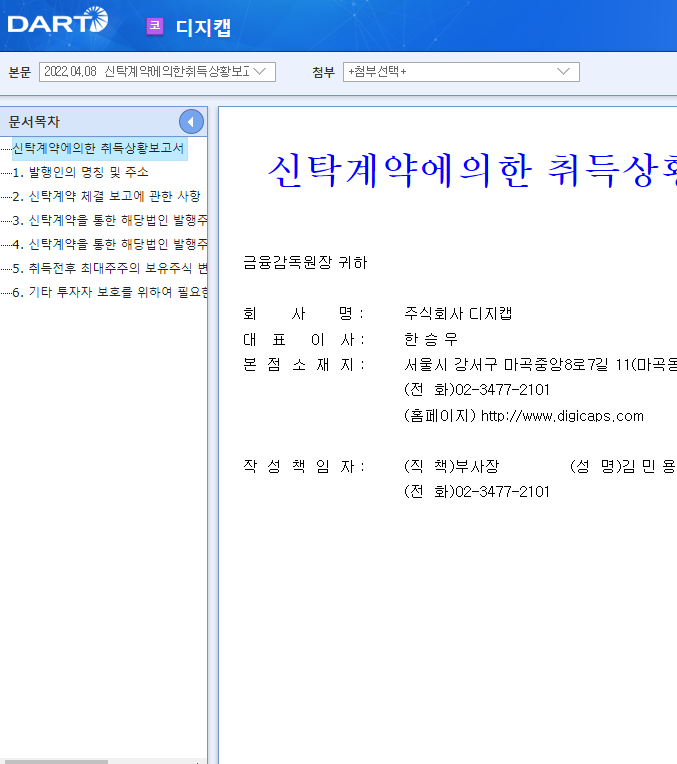Viewport: 677px width, 764px height.
Task: Click the name text (성 명)김 민 용
Action: coord(622,467)
